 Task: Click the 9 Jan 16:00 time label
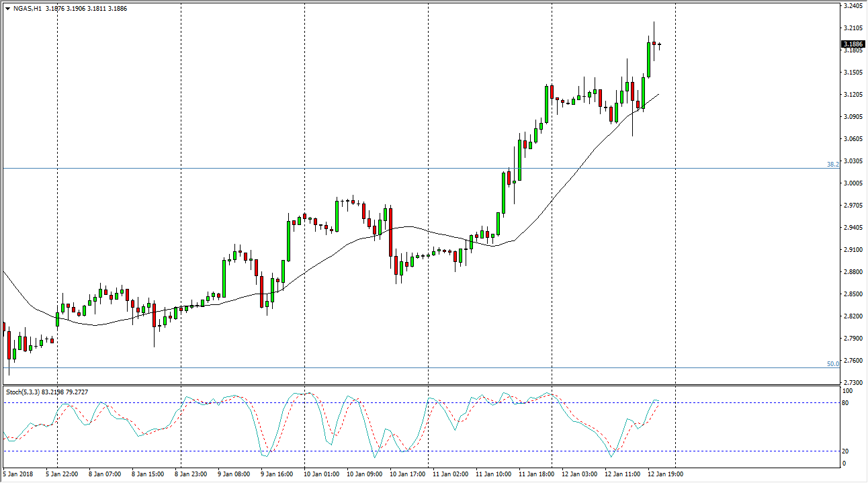pyautogui.click(x=276, y=474)
